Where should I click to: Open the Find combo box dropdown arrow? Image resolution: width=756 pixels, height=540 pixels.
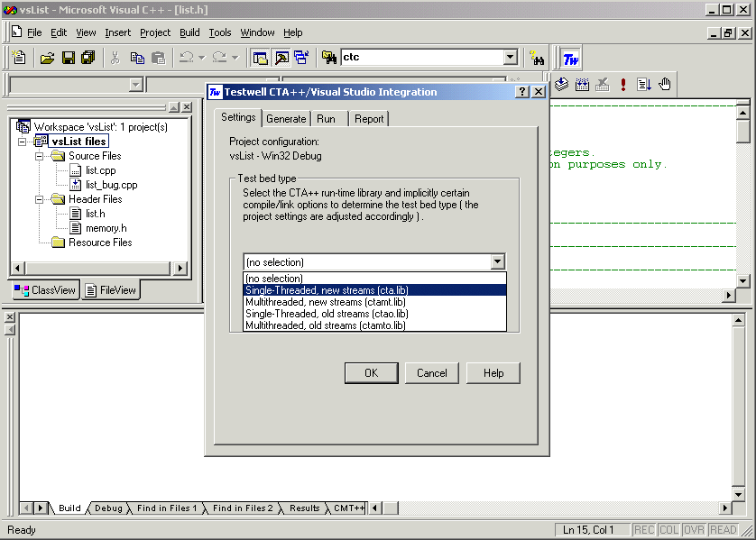(511, 58)
